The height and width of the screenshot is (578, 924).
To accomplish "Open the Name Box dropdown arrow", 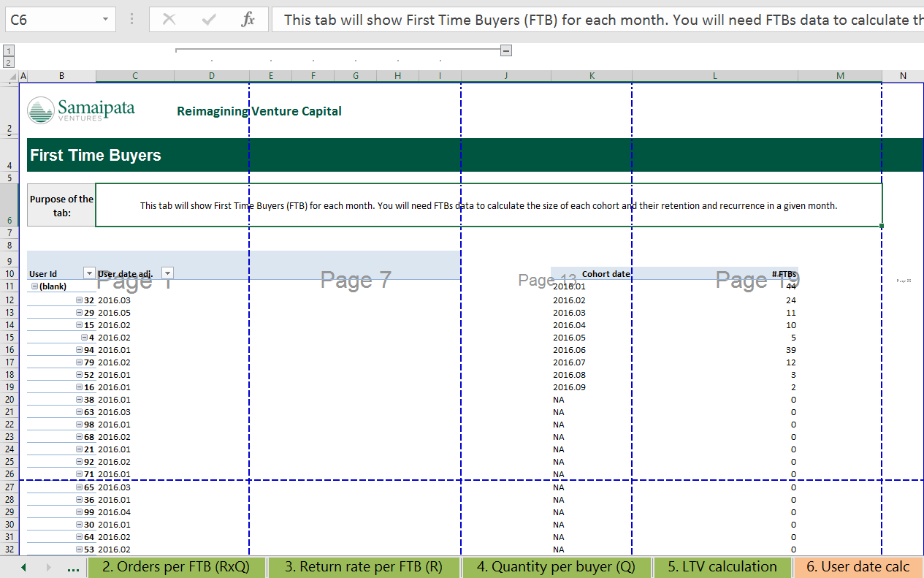I will [106, 20].
